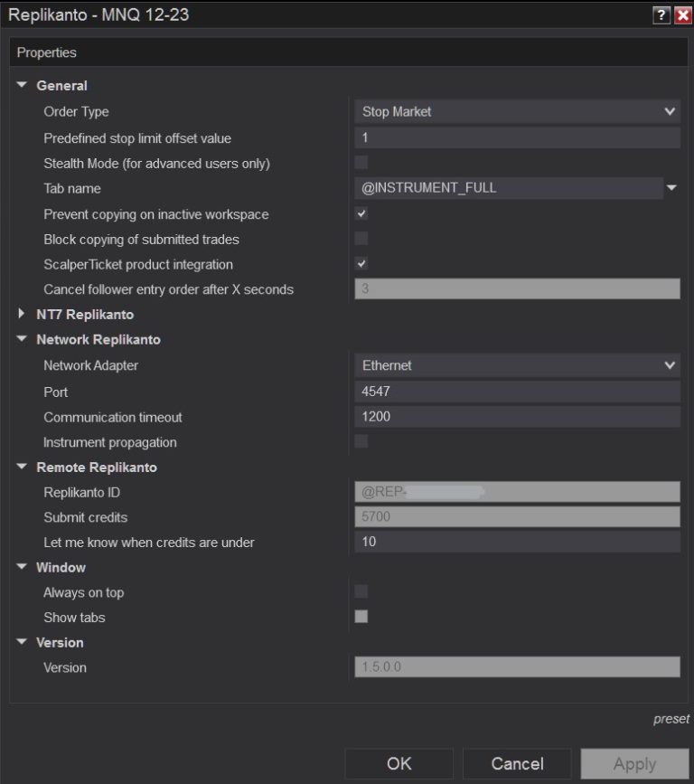Open the Network Adapter dropdown
694x784 pixels.
point(516,365)
